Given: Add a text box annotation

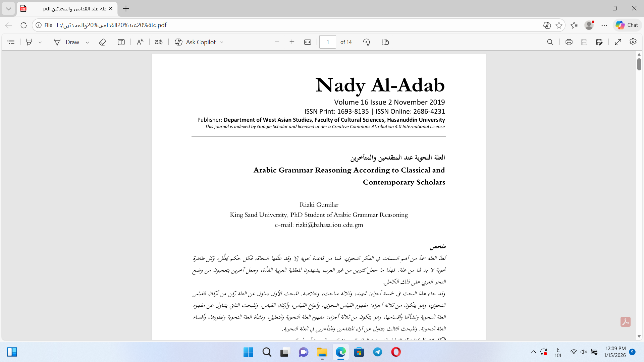Looking at the screenshot, I should 121,42.
